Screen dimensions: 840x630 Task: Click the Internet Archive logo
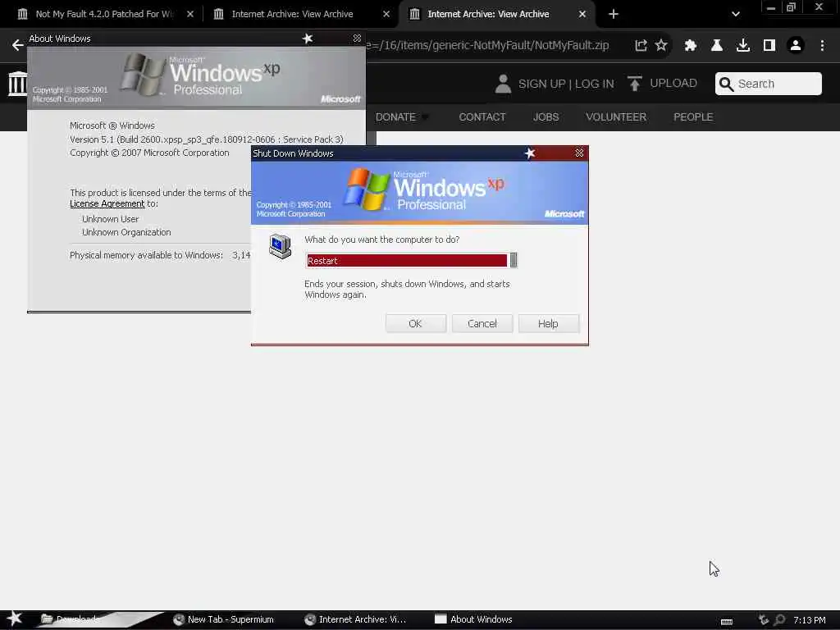[x=17, y=84]
